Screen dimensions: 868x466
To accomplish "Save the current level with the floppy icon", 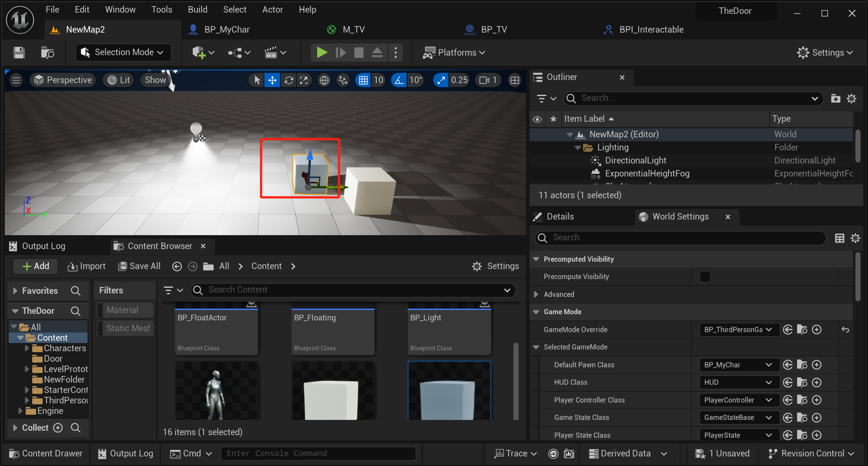I will 19,53.
